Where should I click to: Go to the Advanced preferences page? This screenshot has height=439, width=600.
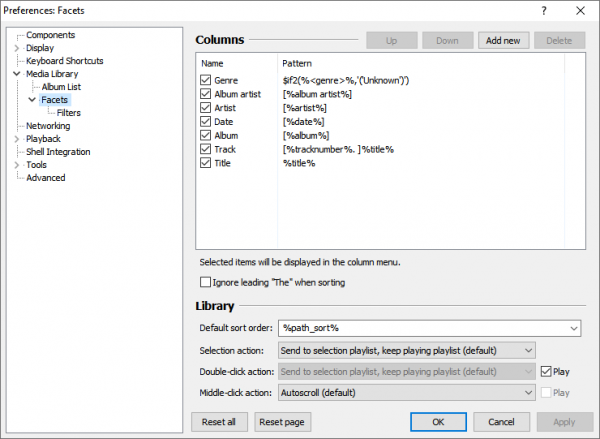tap(46, 178)
